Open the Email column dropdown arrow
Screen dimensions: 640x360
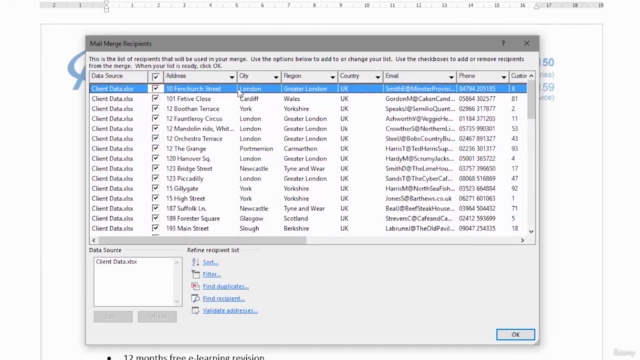click(x=451, y=77)
